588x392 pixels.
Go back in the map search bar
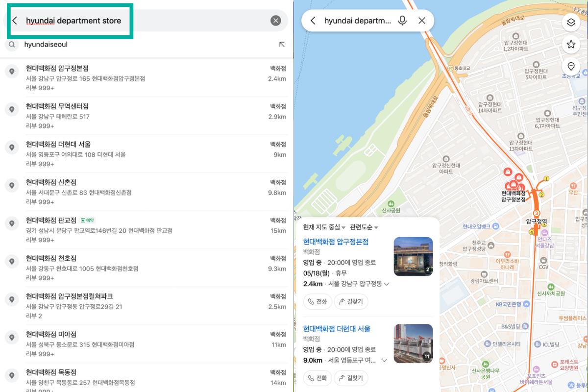pyautogui.click(x=313, y=21)
